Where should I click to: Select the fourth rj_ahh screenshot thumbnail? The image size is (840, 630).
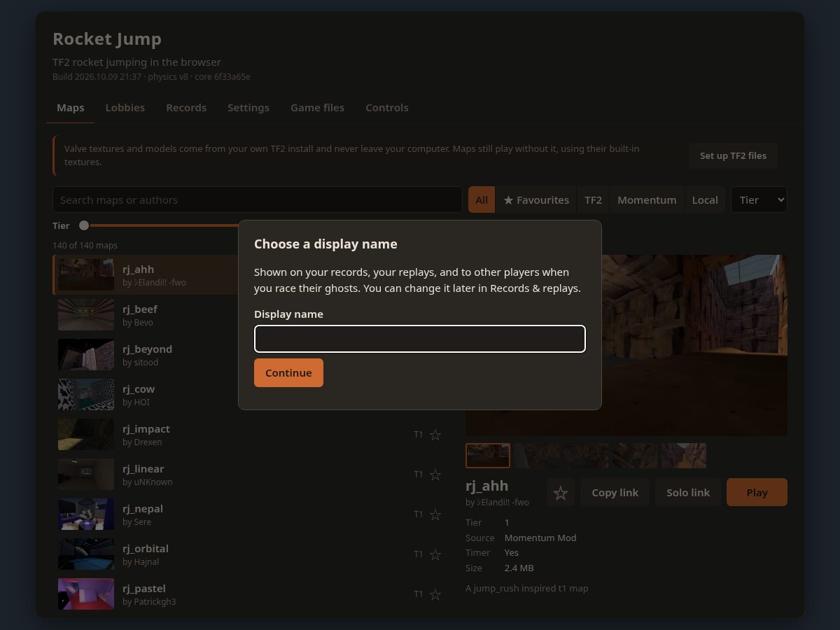635,455
